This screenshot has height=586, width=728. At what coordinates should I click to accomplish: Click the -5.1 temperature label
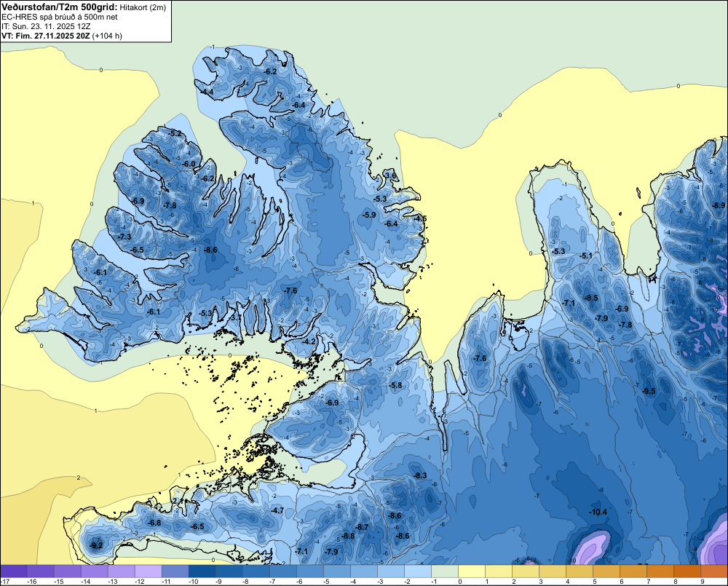(586, 256)
